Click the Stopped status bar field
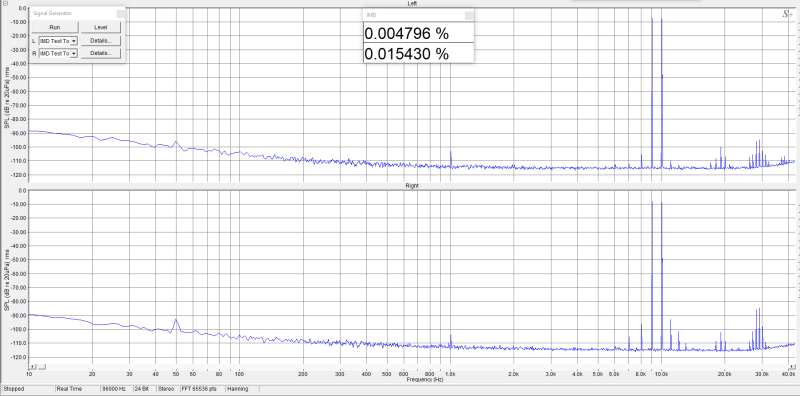 28,389
